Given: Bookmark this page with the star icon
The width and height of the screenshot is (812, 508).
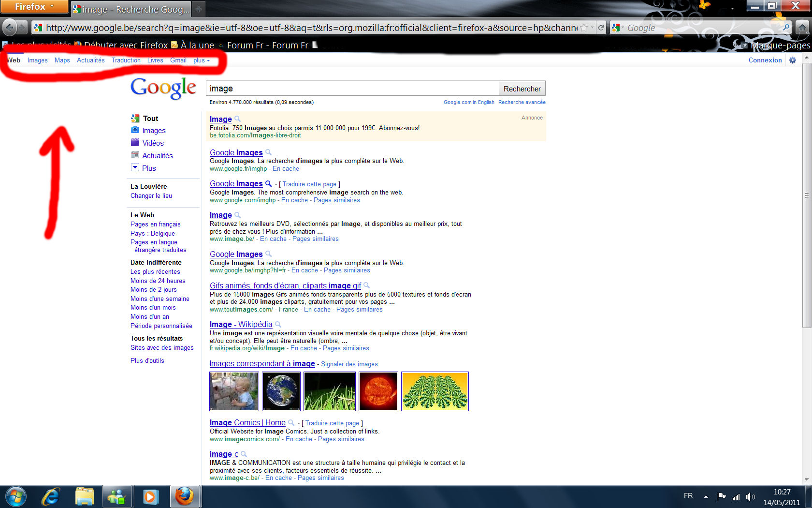Looking at the screenshot, I should coord(584,28).
